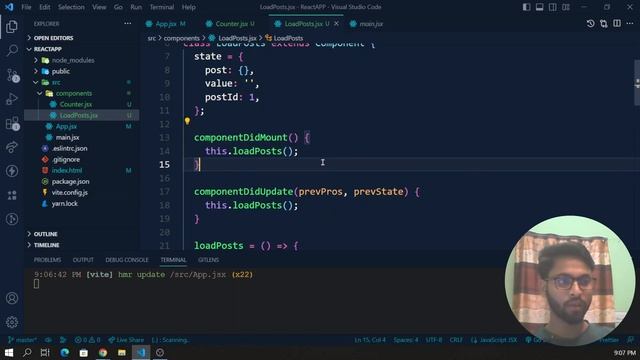The width and height of the screenshot is (640, 360).
Task: Open the Selection menu
Action: click(x=71, y=7)
